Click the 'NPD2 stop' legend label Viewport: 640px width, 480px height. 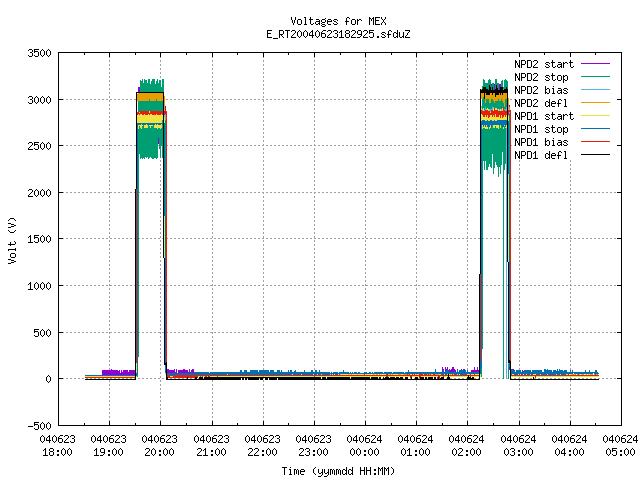(x=541, y=77)
